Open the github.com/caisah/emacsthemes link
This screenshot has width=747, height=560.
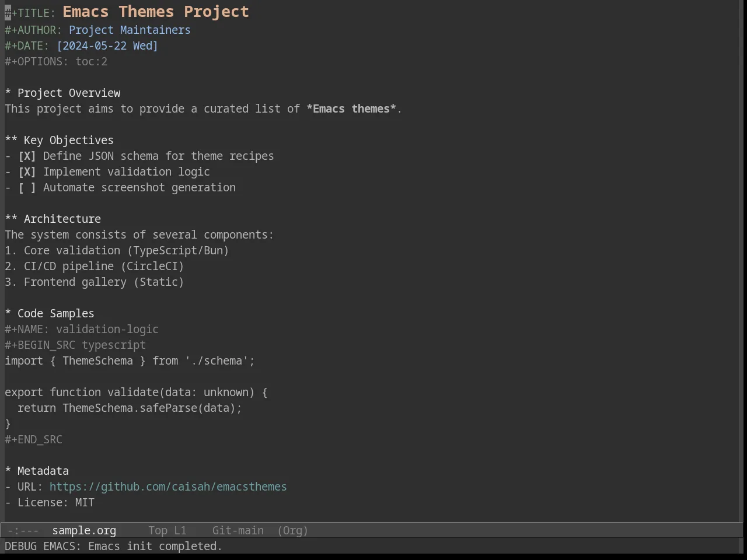(168, 487)
